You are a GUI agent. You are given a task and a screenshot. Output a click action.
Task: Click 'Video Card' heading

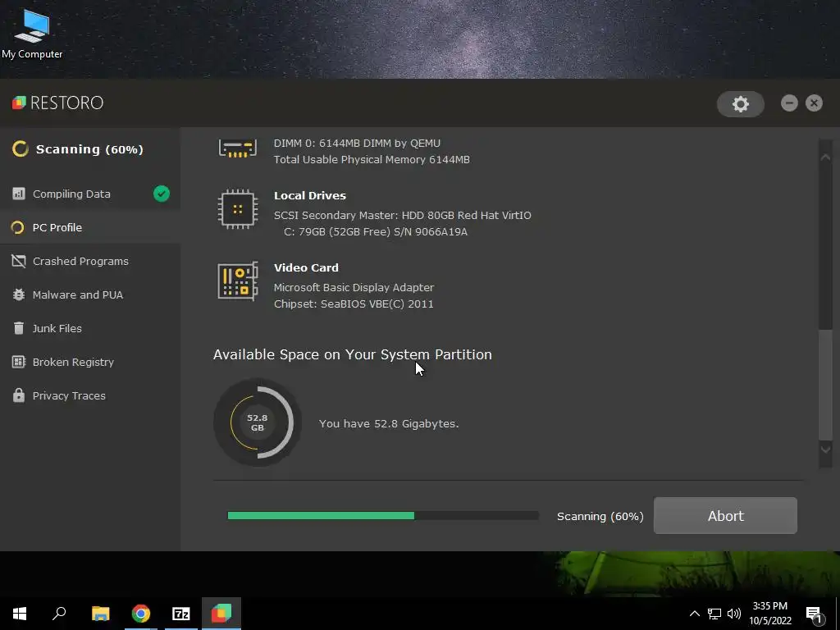coord(306,267)
